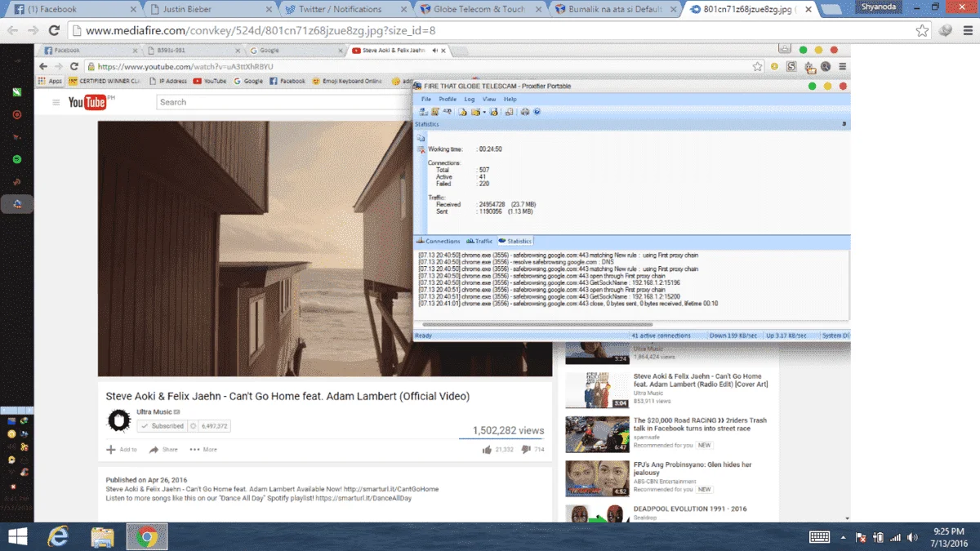Open the YouTube bookmark in bookmarks bar
Screen dimensions: 980x551
click(x=210, y=81)
